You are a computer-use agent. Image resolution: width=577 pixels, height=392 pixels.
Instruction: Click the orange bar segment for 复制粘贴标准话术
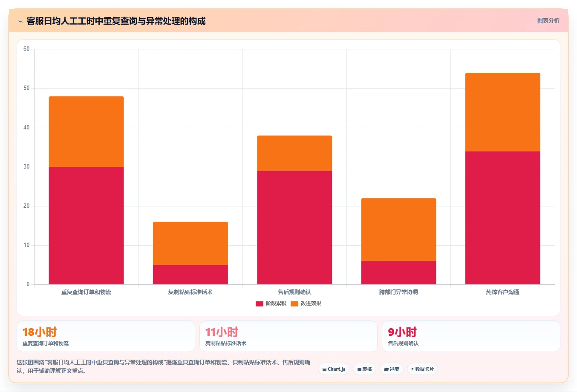190,243
